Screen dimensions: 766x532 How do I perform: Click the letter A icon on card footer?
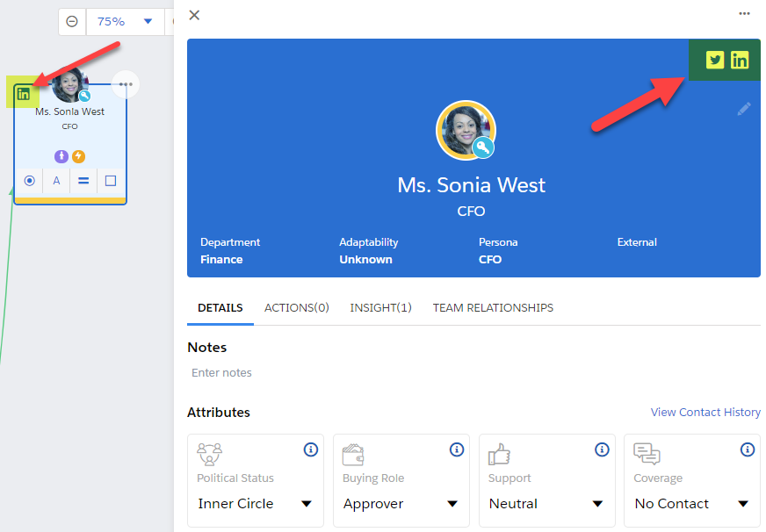[x=57, y=181]
